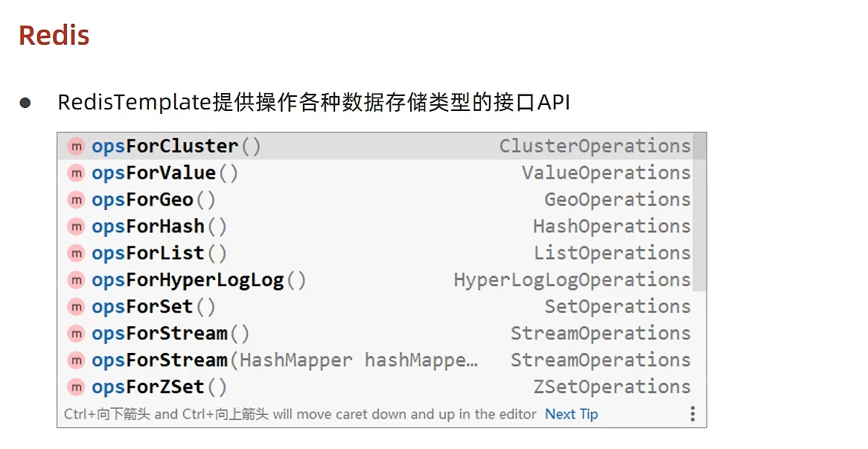
Task: Click the method icon beside opsForZSet()
Action: click(x=76, y=387)
